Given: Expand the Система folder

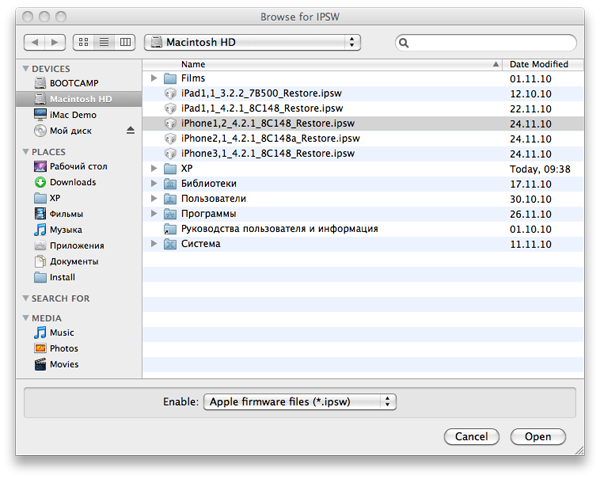Looking at the screenshot, I should click(x=154, y=243).
